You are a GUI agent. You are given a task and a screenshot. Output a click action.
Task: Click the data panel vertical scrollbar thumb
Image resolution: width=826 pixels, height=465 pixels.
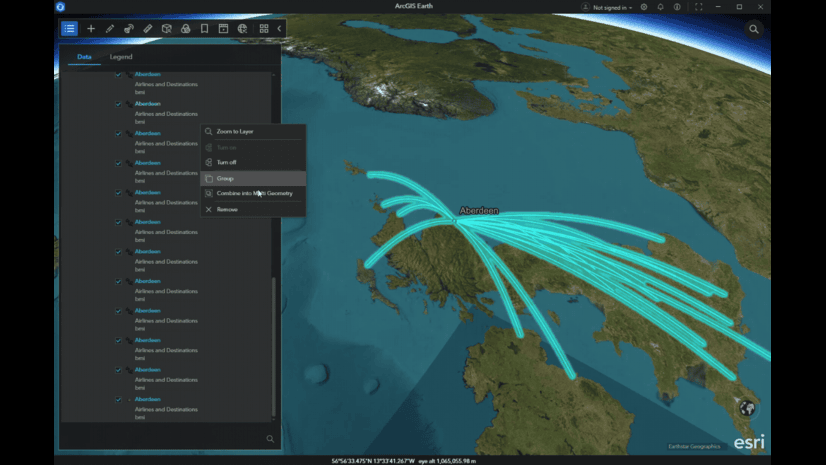(273, 347)
